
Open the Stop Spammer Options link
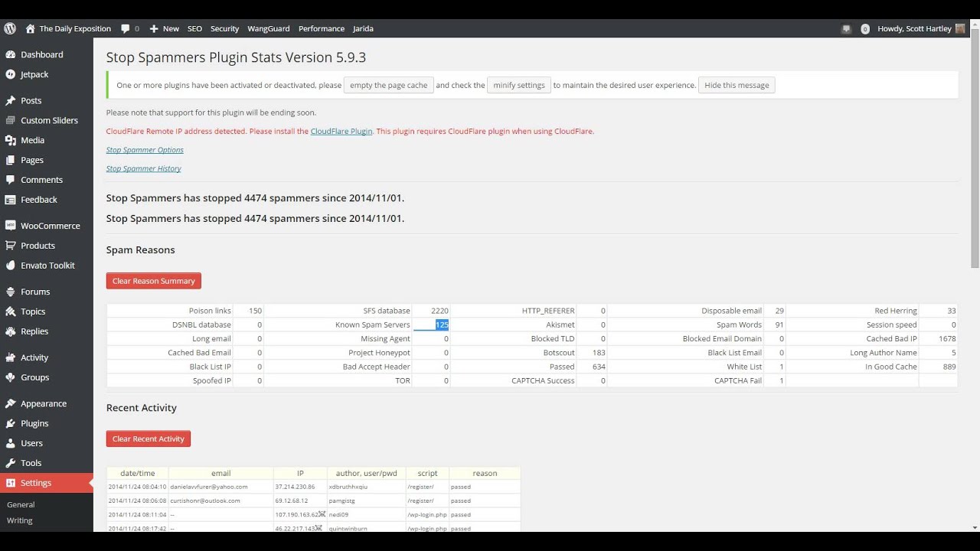click(145, 150)
